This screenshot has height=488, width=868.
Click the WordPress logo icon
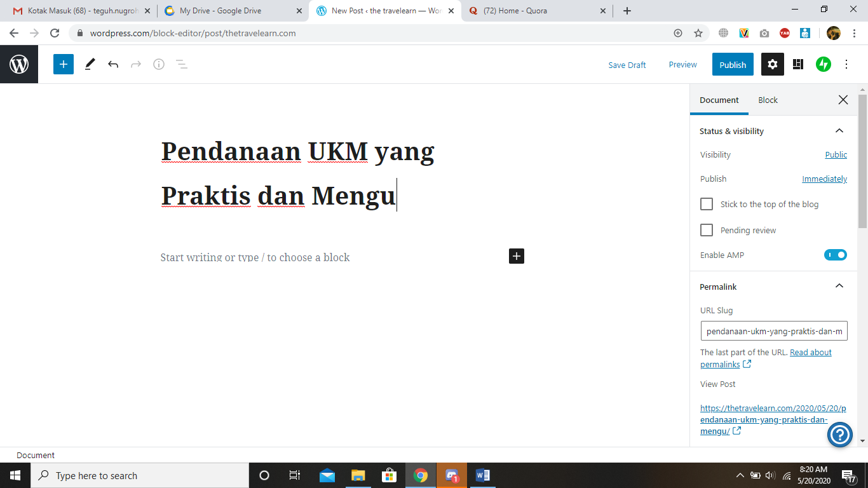19,64
